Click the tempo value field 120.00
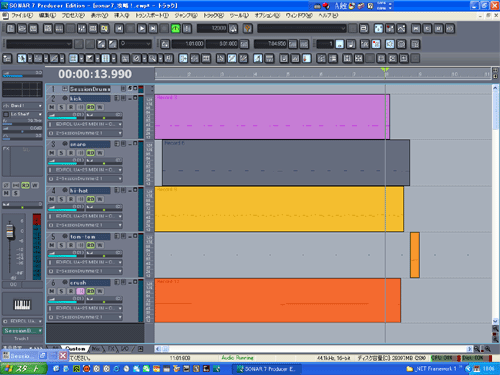The image size is (500, 375). coord(212,28)
